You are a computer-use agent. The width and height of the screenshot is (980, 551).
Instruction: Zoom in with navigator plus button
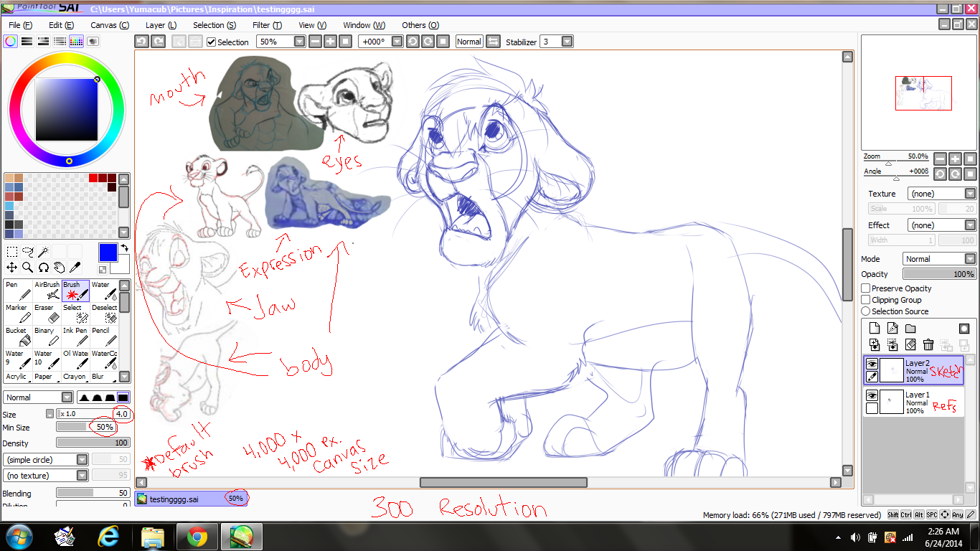pyautogui.click(x=956, y=159)
